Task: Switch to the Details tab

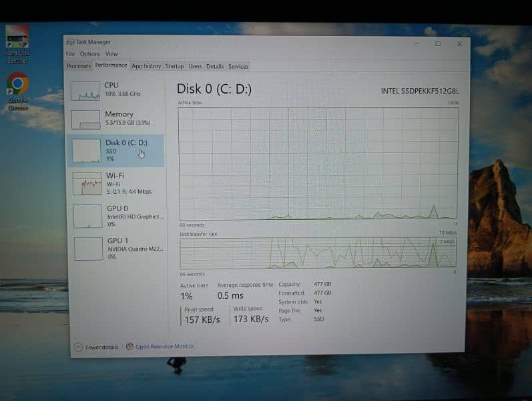Action: [x=215, y=66]
